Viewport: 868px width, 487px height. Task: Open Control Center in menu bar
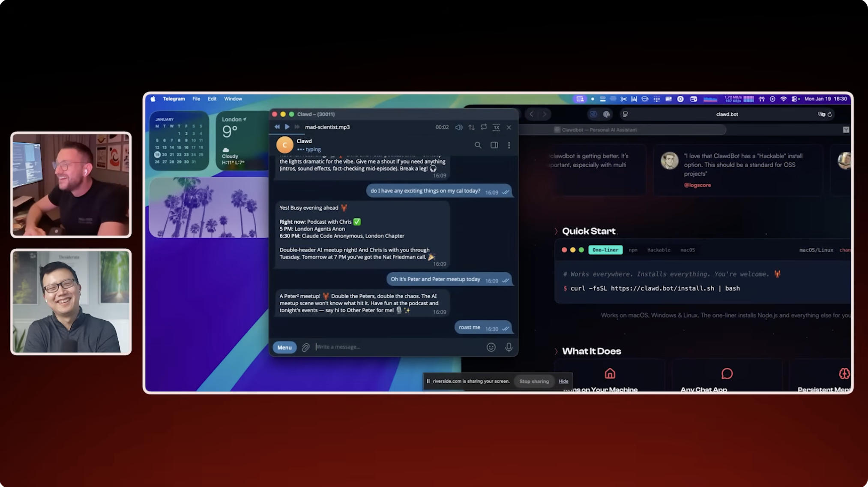pos(795,99)
